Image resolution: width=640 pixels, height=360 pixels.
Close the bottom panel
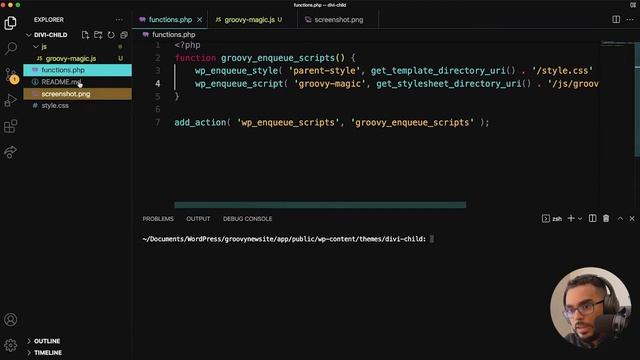coord(632,219)
